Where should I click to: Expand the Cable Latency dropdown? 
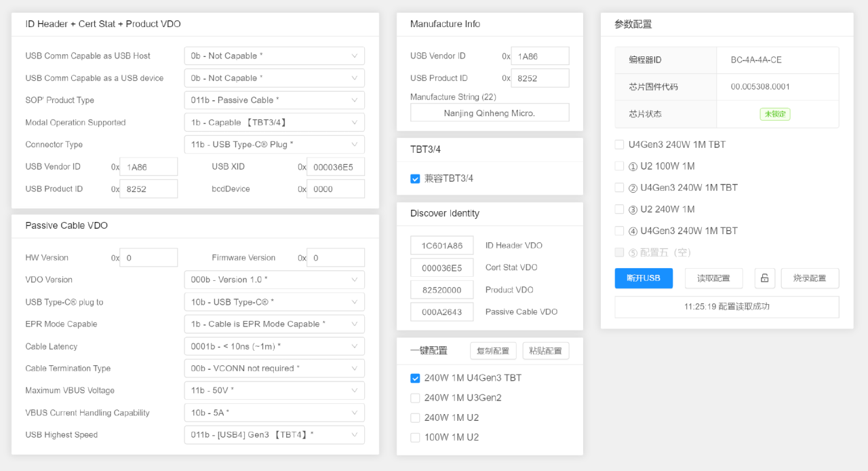[274, 347]
